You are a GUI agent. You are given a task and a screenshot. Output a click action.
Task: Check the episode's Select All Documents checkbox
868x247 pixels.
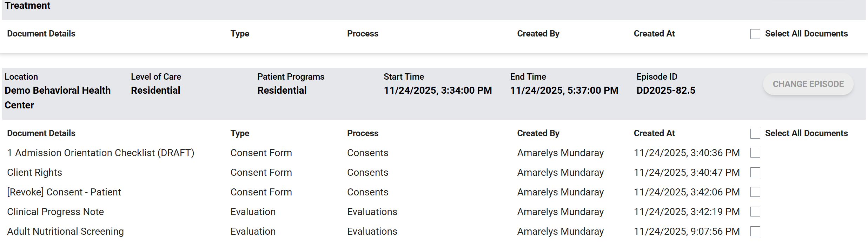tap(755, 134)
